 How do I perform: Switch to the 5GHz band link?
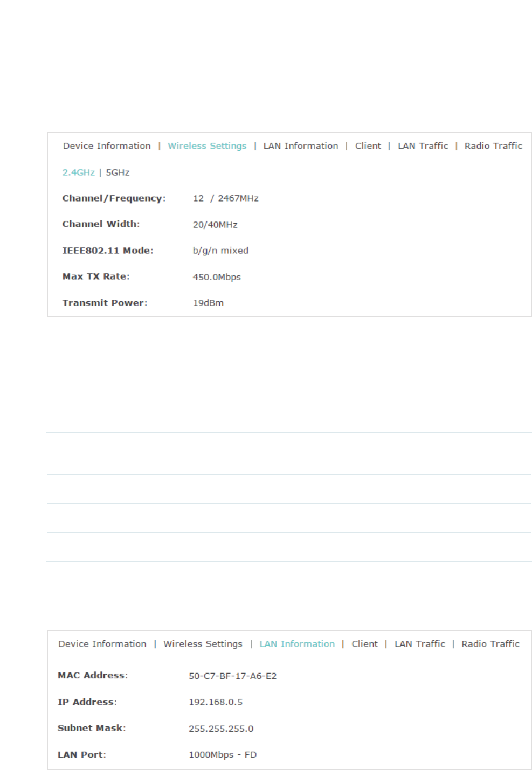click(x=118, y=172)
